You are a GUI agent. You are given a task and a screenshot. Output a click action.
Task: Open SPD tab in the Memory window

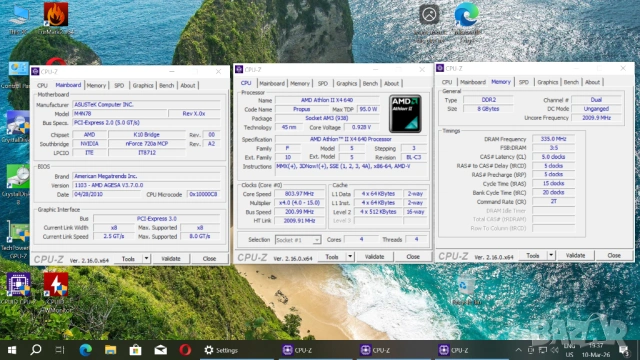pyautogui.click(x=524, y=82)
